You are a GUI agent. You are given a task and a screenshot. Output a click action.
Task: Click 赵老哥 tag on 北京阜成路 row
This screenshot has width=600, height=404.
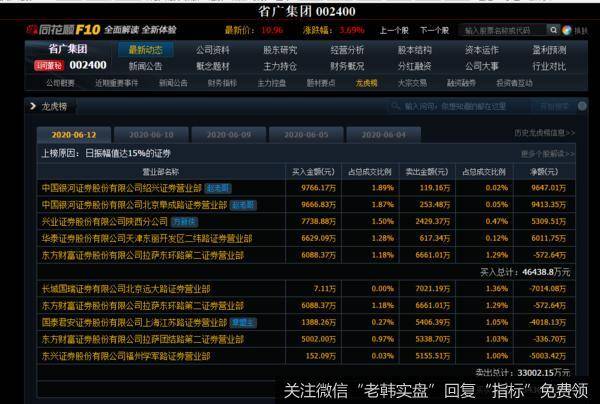[x=243, y=205]
